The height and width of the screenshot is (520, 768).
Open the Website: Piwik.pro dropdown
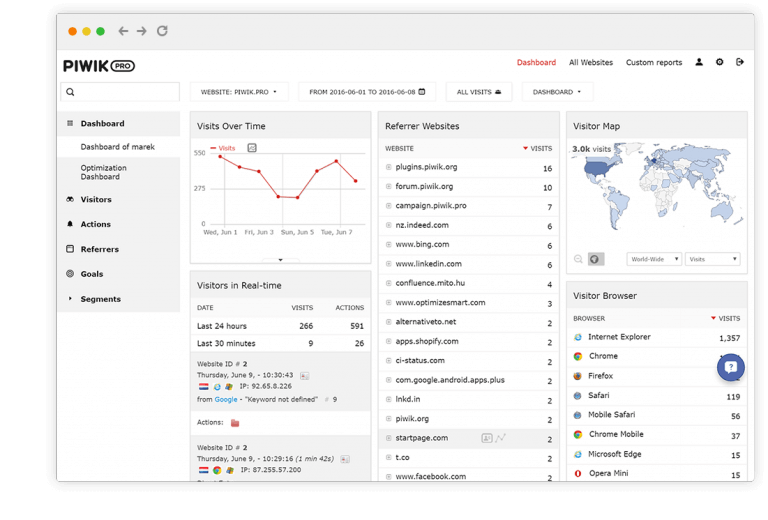click(x=239, y=92)
